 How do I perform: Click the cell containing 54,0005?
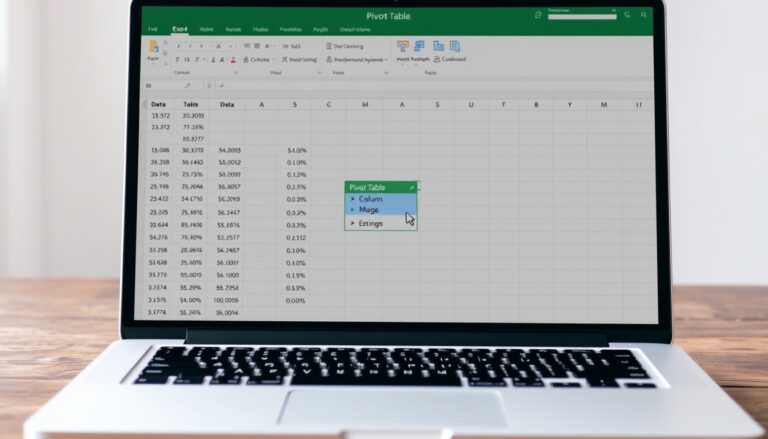(229, 150)
